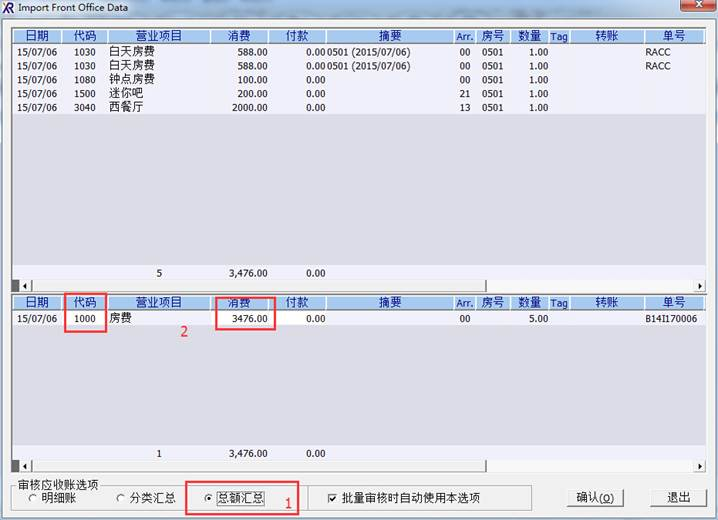
Task: Click lower table's left scroll arrow
Action: 17,466
